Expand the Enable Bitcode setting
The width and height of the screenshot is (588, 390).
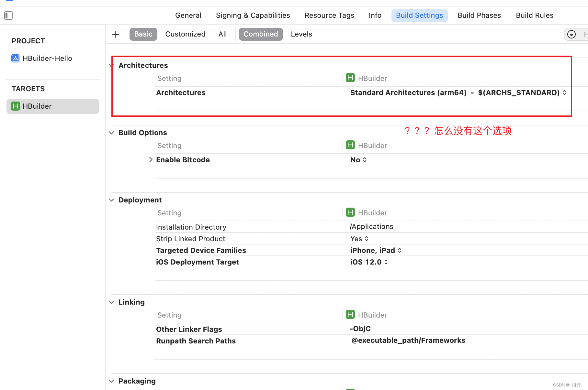coord(151,160)
